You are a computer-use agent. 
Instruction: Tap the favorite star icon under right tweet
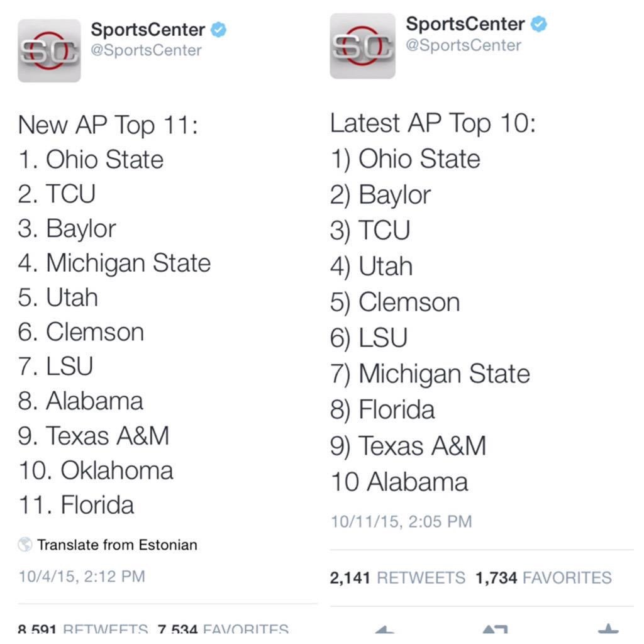pos(608,629)
